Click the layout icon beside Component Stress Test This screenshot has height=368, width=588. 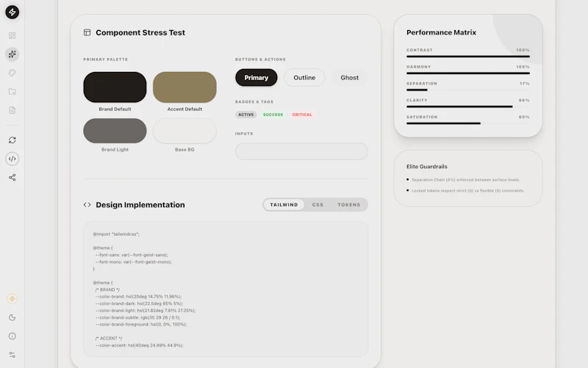pyautogui.click(x=87, y=32)
